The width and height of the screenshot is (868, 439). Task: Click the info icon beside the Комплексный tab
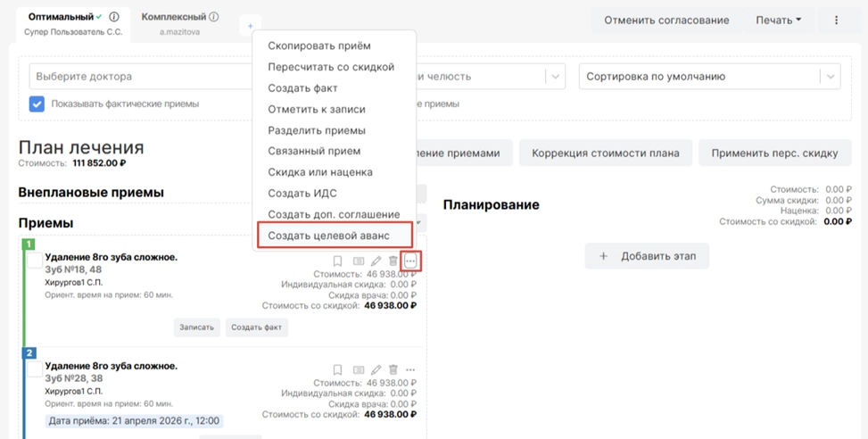tap(214, 17)
